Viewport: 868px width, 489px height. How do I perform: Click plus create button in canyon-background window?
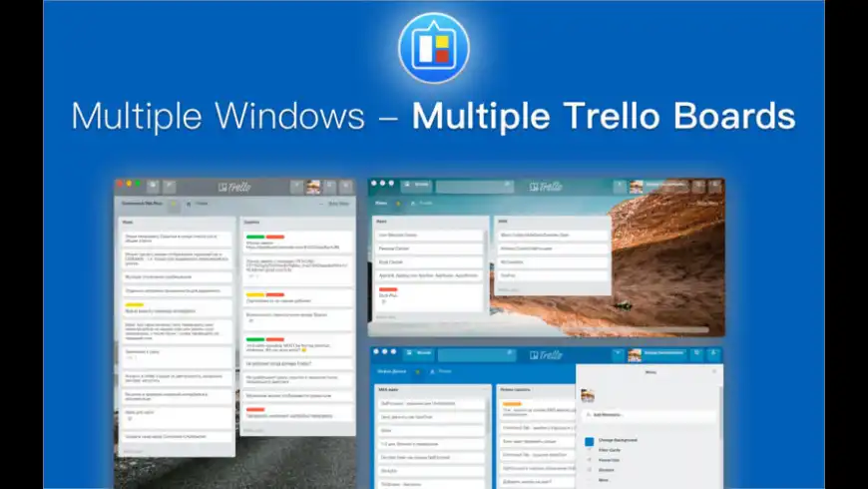(x=620, y=186)
